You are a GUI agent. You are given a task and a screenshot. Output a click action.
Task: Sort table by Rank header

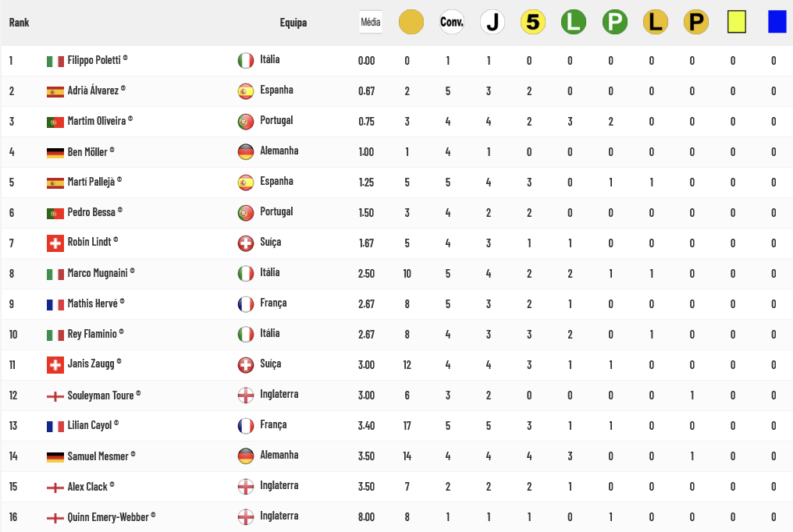point(20,23)
